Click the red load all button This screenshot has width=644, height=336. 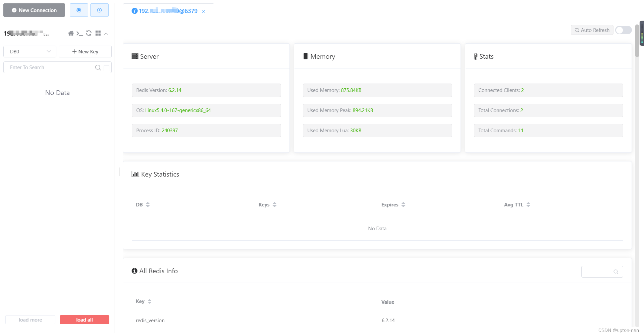[85, 320]
